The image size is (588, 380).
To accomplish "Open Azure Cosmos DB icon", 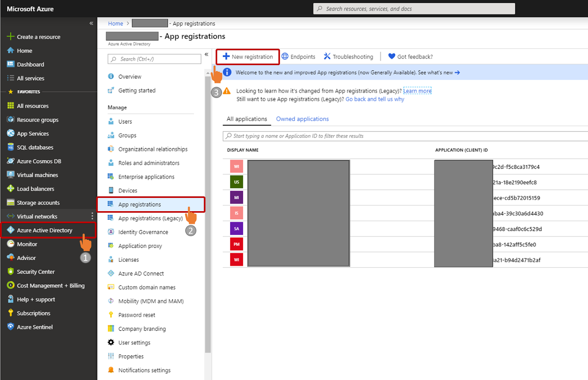I will tap(11, 161).
